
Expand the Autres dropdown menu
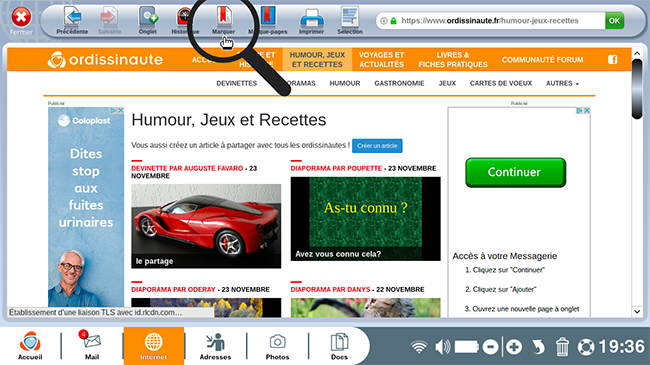[x=562, y=83]
